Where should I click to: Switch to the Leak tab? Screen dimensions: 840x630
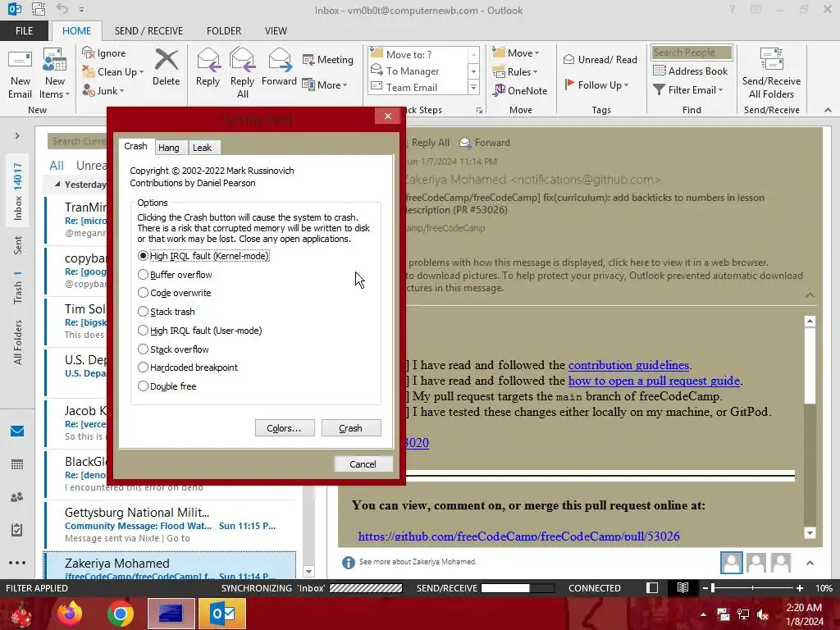pyautogui.click(x=202, y=148)
